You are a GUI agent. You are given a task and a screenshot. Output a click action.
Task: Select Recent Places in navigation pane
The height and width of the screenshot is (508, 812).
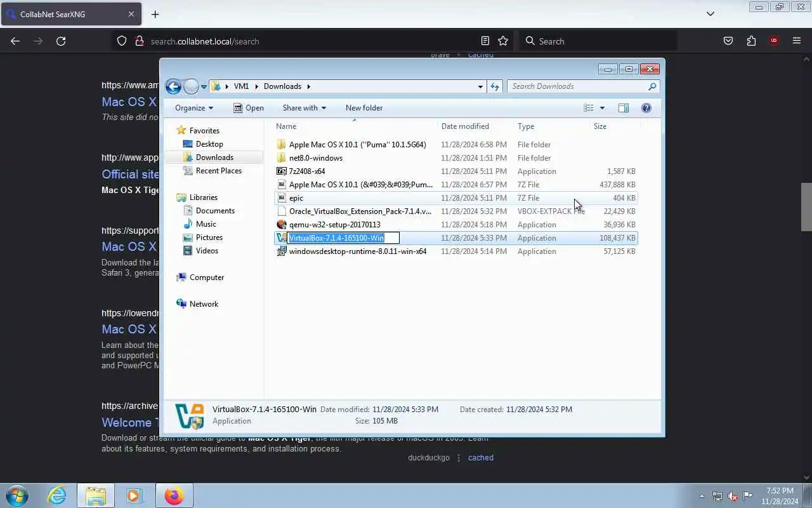218,171
